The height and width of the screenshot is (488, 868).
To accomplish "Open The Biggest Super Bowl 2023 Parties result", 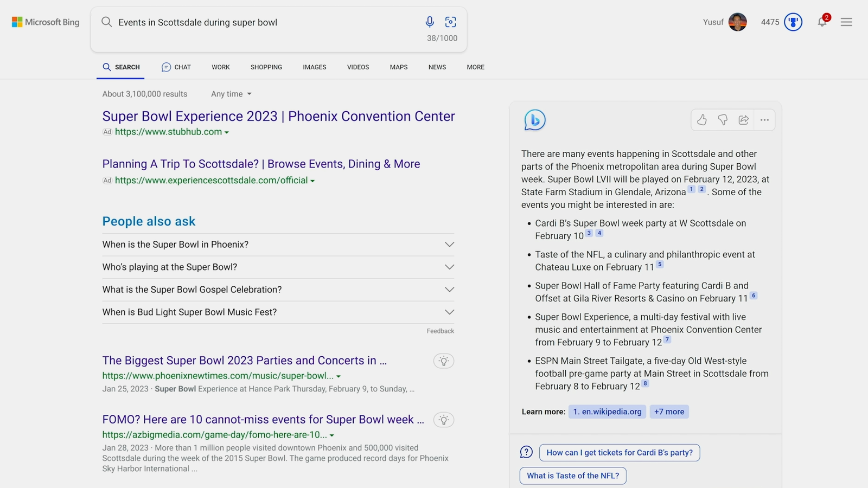I will [245, 361].
